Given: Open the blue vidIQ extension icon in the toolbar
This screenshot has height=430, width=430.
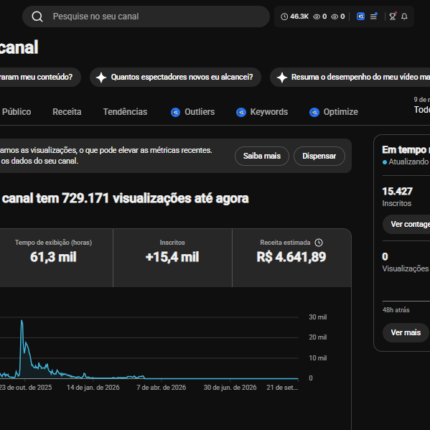Looking at the screenshot, I should 360,16.
